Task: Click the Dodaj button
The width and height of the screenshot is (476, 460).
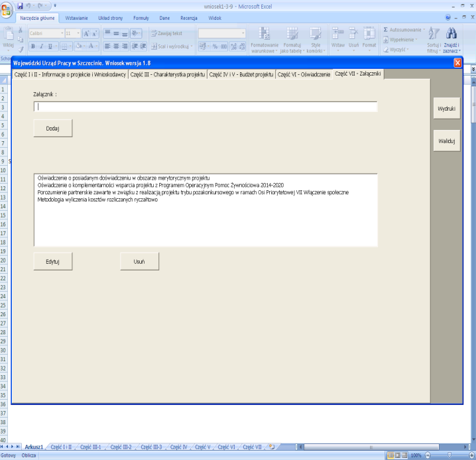Action: 53,129
